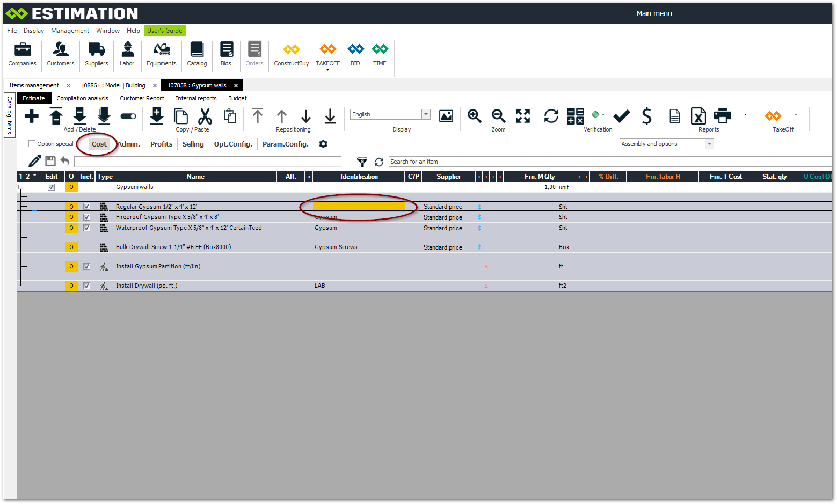
Task: Open the English language dropdown
Action: point(426,114)
